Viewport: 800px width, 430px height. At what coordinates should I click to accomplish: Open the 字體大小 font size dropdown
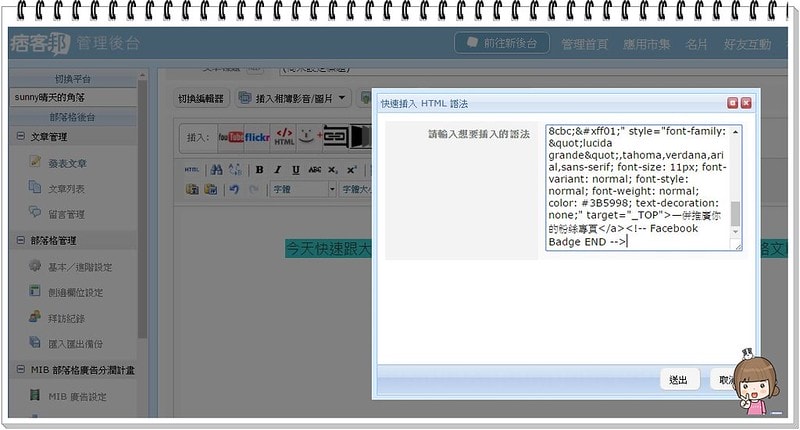(356, 189)
